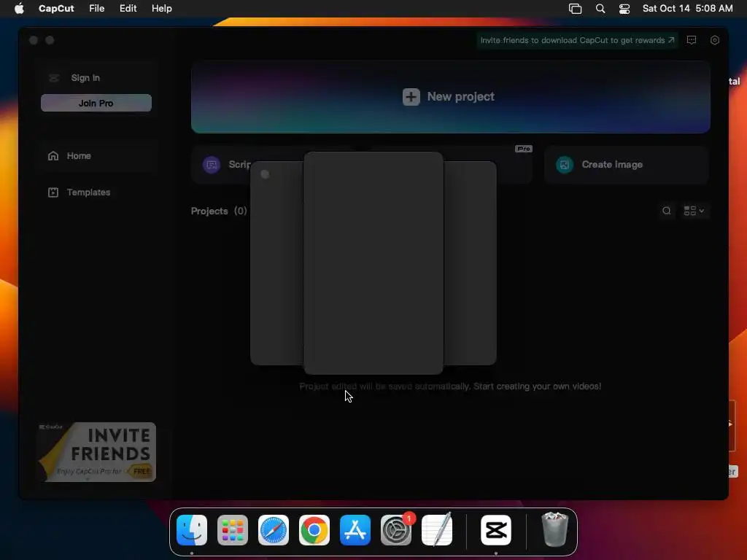Screen dimensions: 747x560
Task: Click the CapCut sign-in avatar icon
Action: click(54, 77)
